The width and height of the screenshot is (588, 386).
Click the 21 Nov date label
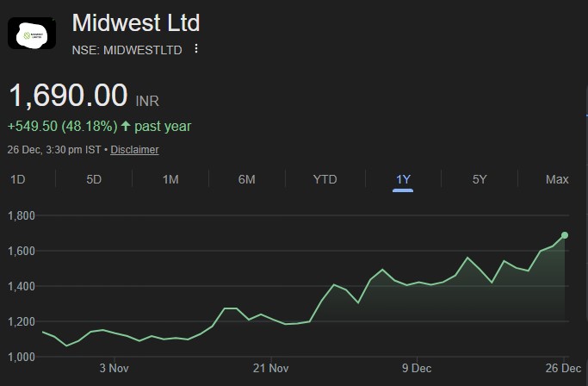(x=271, y=368)
